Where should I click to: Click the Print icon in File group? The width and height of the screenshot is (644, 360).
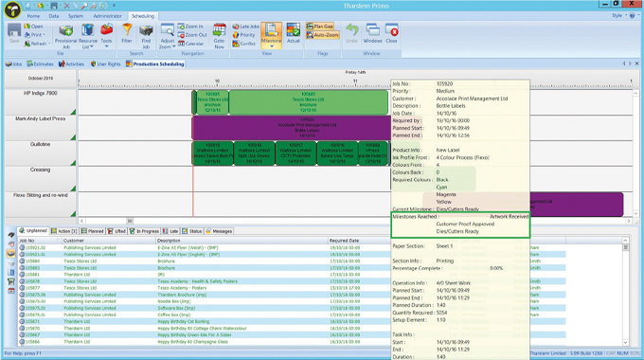point(34,35)
